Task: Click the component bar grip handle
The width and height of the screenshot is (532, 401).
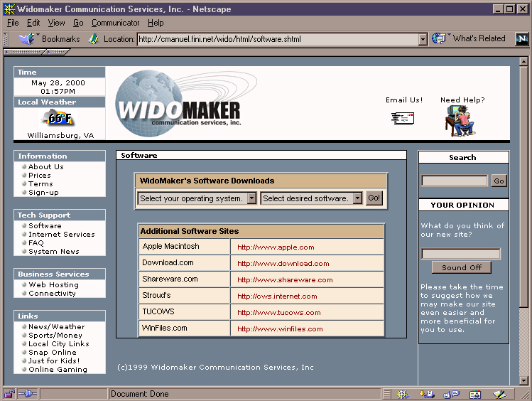Action: pyautogui.click(x=387, y=394)
